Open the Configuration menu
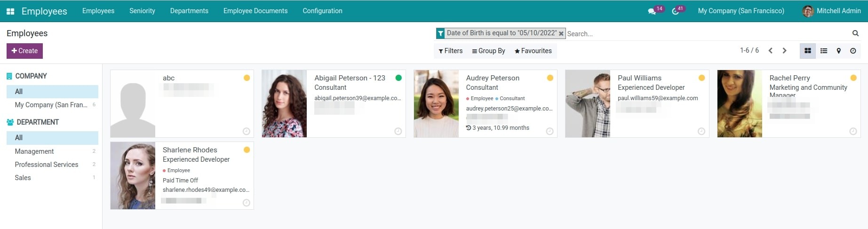Viewport: 868px width, 229px height. pos(322,11)
